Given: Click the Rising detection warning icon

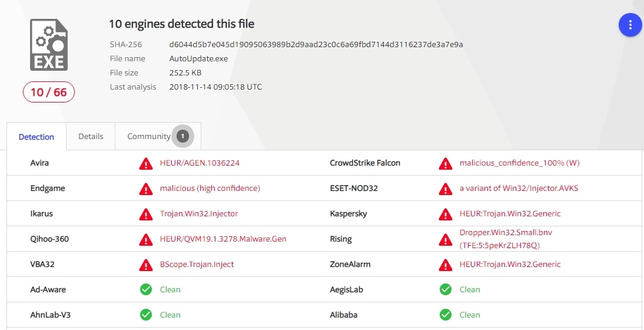Looking at the screenshot, I should click(446, 239).
